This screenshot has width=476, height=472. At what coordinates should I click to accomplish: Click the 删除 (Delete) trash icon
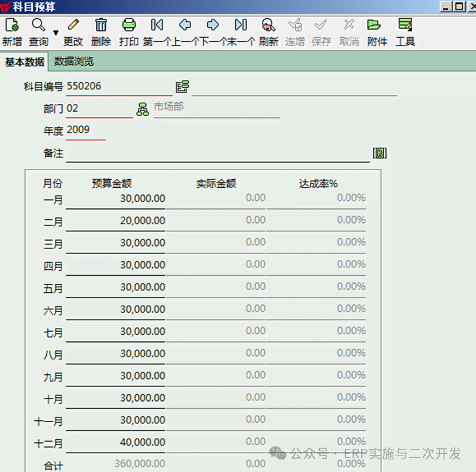101,26
